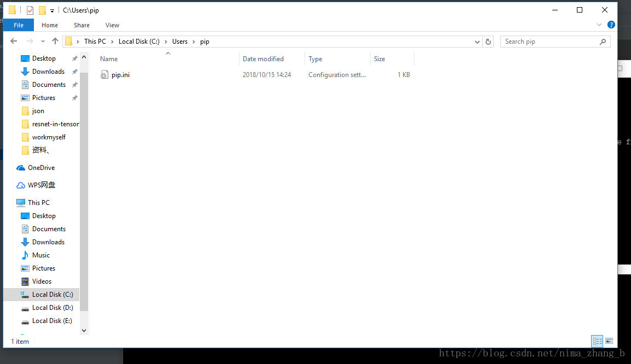Screen dimensions: 631x364
Task: Open the workmyself folder in sidebar
Action: click(49, 137)
